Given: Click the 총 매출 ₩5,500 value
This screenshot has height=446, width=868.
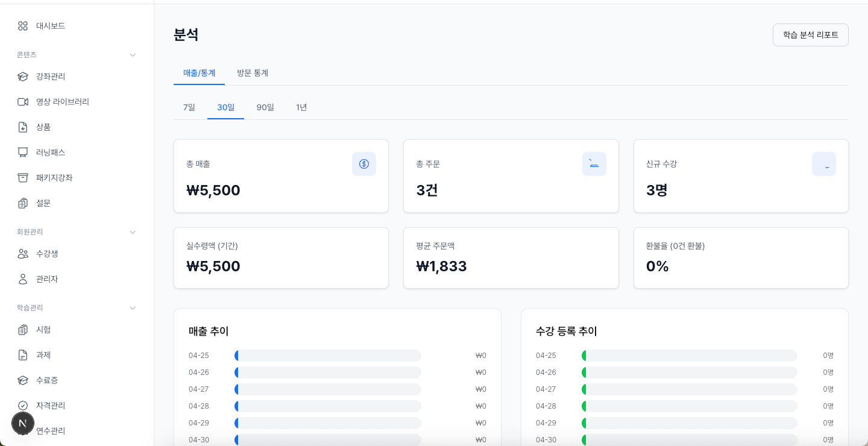Looking at the screenshot, I should click(213, 190).
